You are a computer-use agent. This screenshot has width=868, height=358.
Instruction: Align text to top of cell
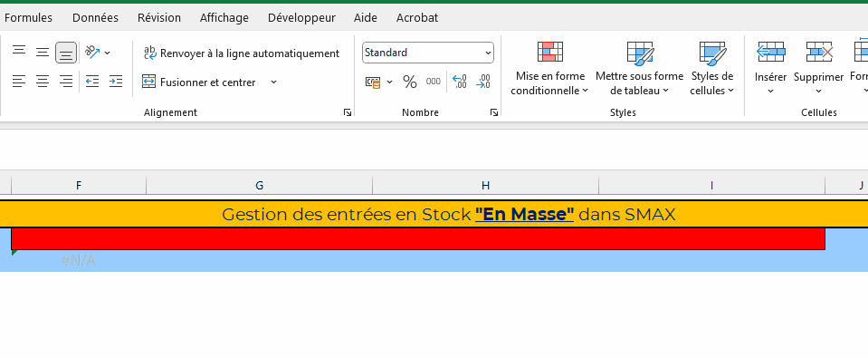(19, 52)
